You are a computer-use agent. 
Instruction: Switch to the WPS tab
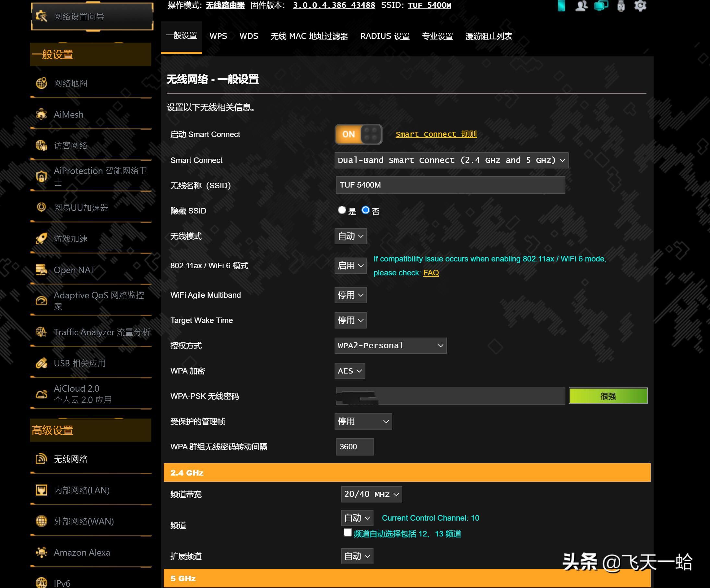point(218,36)
